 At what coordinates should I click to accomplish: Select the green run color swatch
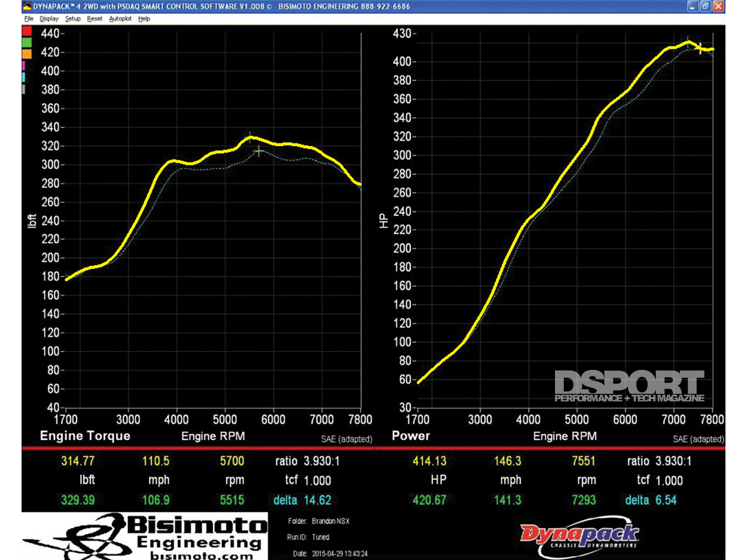pyautogui.click(x=27, y=43)
